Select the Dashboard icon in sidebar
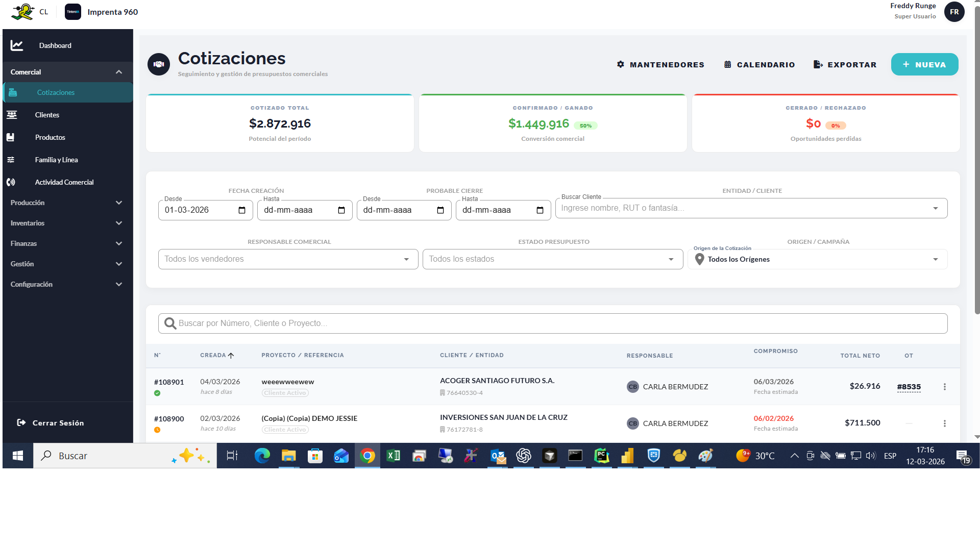The height and width of the screenshot is (551, 980). [17, 45]
